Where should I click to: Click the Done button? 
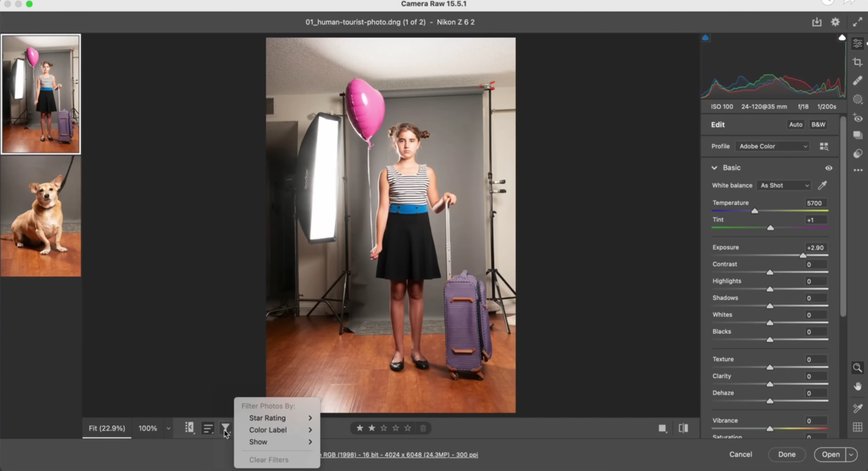[x=786, y=454]
